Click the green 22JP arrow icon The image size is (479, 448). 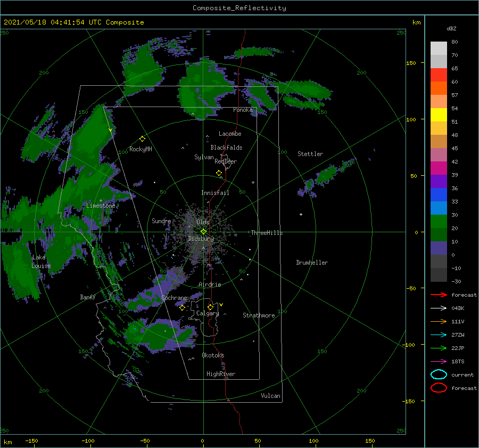(x=439, y=348)
